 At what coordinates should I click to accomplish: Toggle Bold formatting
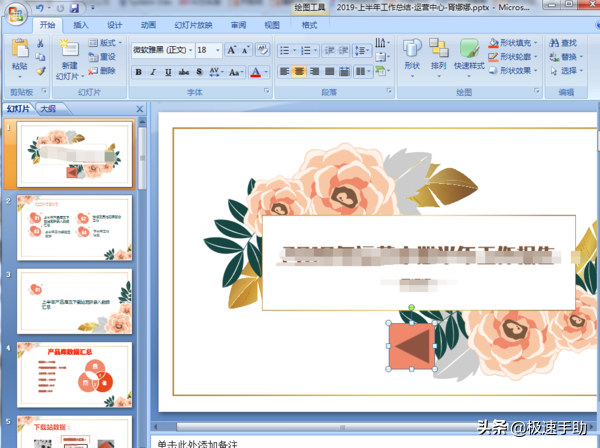pos(139,72)
